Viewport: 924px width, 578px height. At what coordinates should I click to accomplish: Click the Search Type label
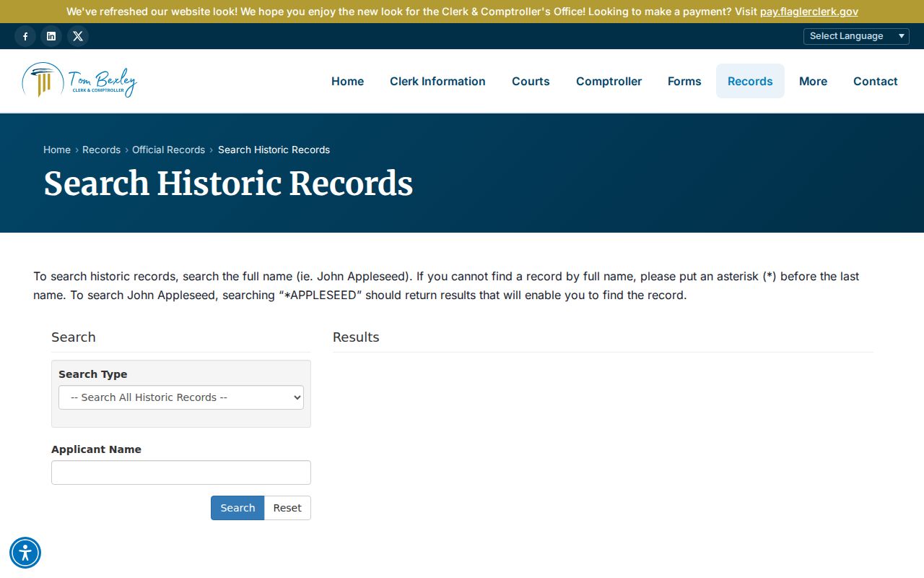pyautogui.click(x=93, y=374)
